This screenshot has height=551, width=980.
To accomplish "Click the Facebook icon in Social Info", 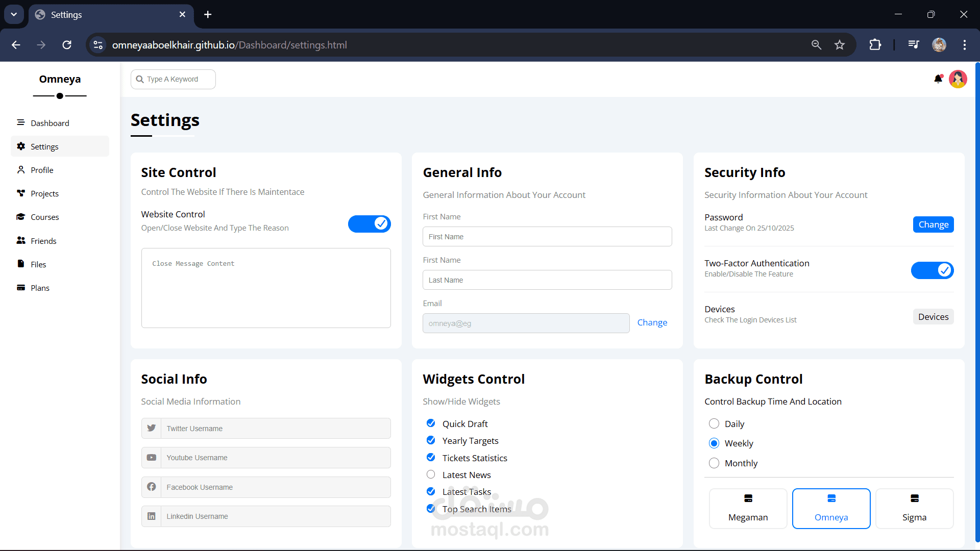I will click(x=152, y=487).
